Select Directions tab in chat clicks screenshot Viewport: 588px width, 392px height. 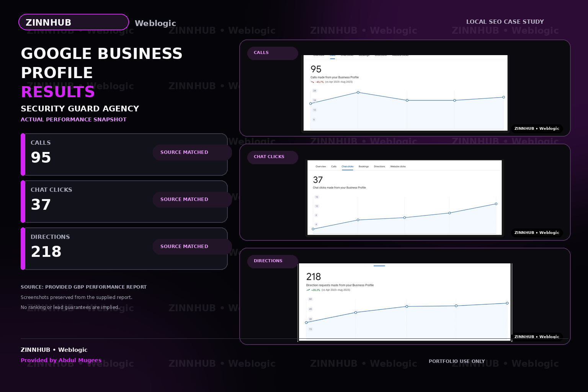[x=379, y=167]
